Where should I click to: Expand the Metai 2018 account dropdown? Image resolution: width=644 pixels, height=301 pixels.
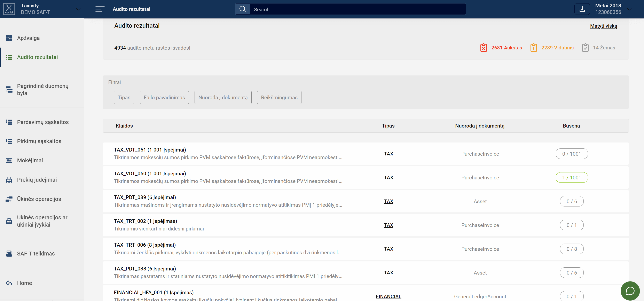pyautogui.click(x=629, y=9)
